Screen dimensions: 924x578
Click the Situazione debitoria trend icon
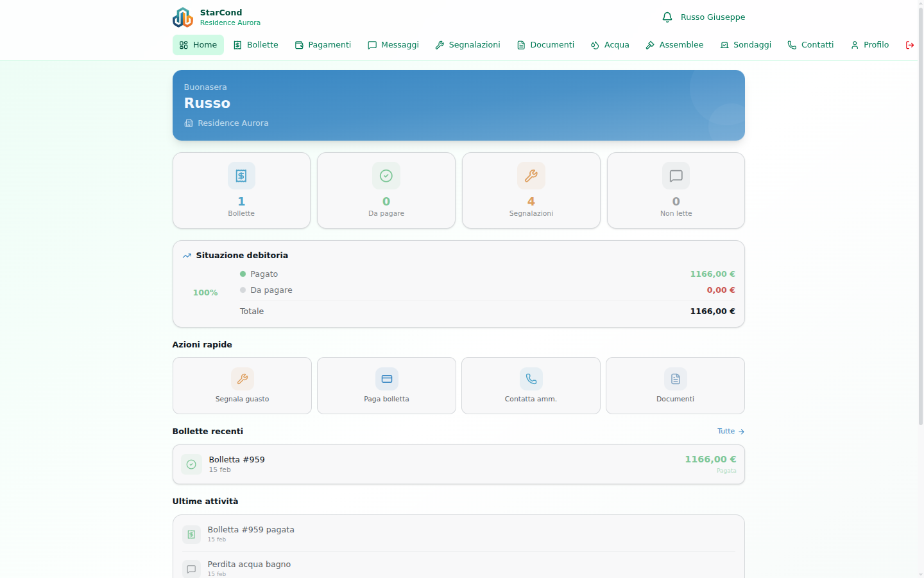[187, 256]
